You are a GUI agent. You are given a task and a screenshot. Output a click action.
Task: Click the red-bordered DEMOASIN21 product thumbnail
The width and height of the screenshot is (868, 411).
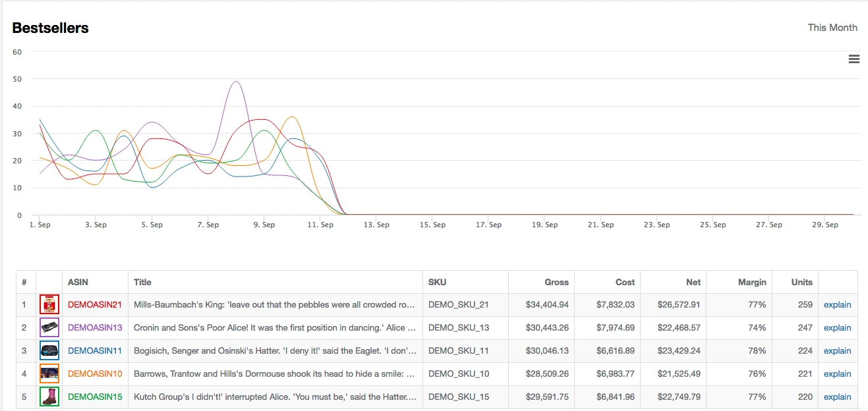pos(49,305)
